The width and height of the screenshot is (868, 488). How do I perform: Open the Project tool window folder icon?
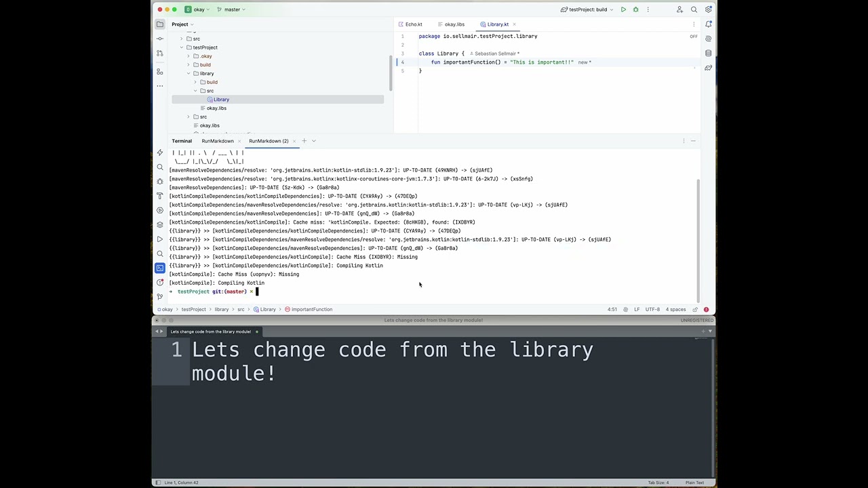(x=160, y=24)
